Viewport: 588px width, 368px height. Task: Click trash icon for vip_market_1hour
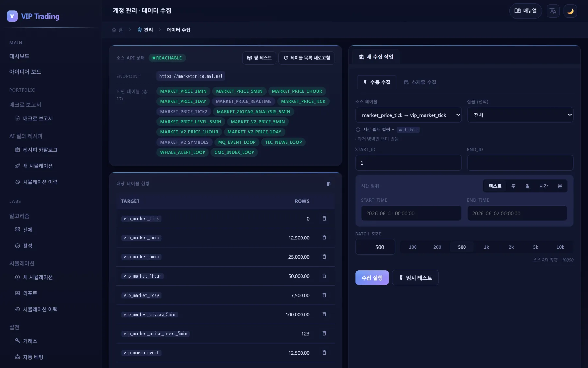[x=324, y=276]
